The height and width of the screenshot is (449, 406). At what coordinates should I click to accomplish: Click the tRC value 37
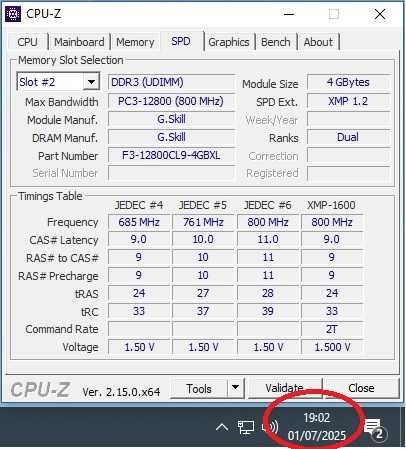(x=203, y=311)
